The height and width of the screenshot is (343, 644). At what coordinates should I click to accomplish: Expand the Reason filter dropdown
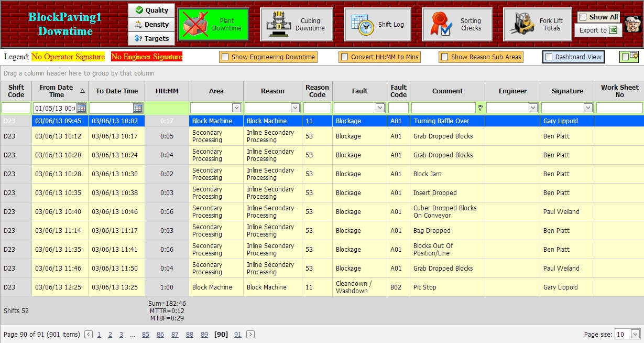click(295, 108)
